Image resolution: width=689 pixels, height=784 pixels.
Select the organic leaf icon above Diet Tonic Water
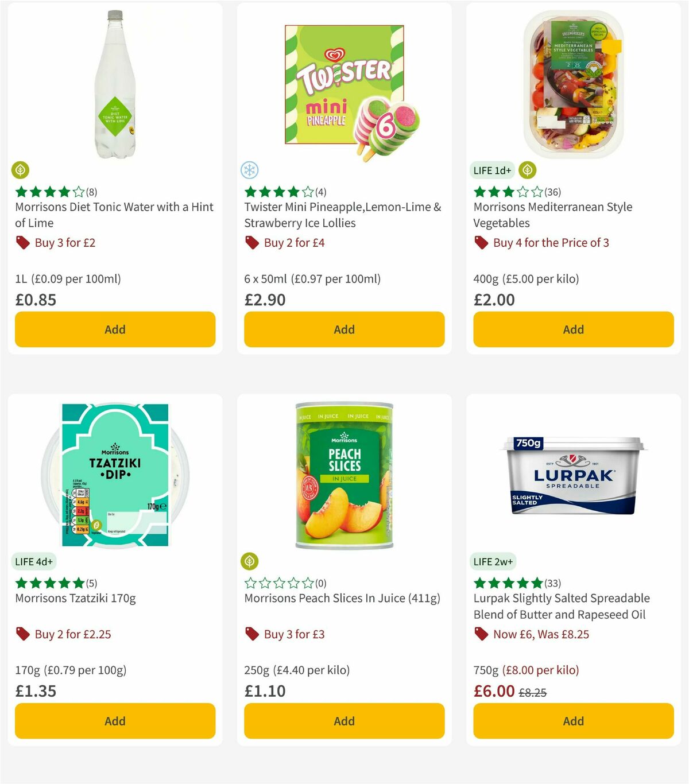coord(21,170)
